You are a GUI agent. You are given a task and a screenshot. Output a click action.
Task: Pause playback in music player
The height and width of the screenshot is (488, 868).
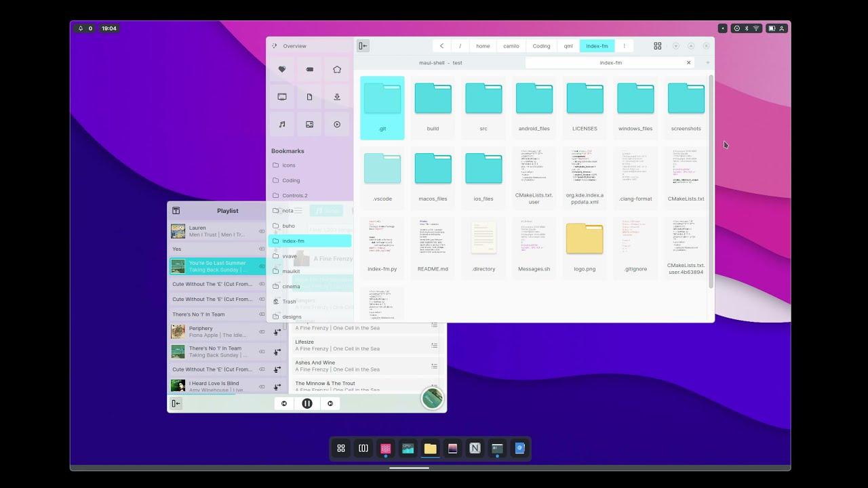click(x=307, y=403)
